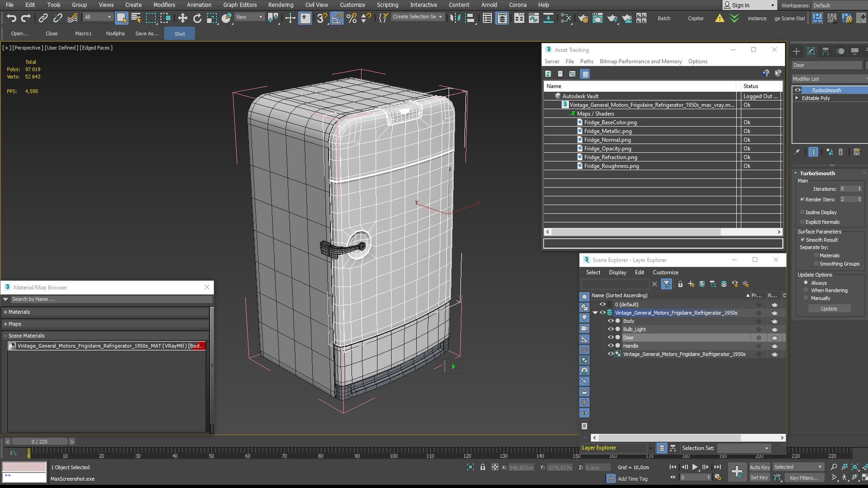Toggle the Smooth Result checkbox
The width and height of the screenshot is (868, 488).
[803, 240]
